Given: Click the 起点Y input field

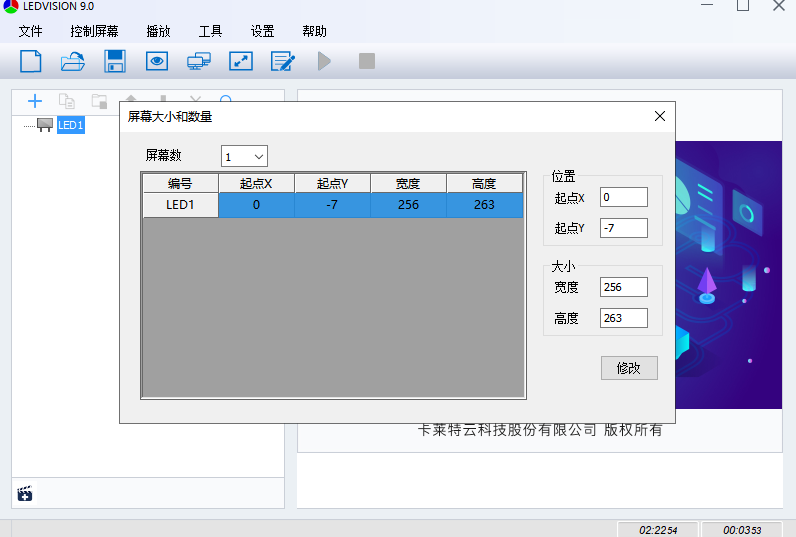Looking at the screenshot, I should 624,228.
